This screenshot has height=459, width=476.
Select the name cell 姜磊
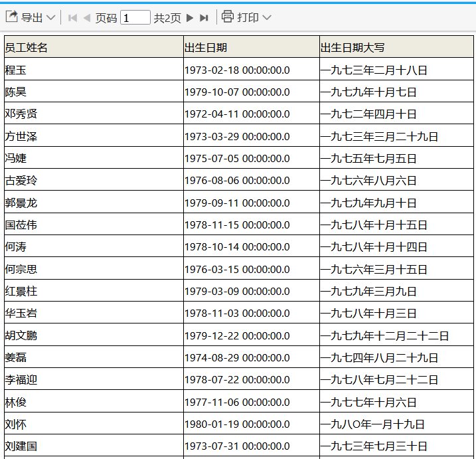[x=94, y=357]
